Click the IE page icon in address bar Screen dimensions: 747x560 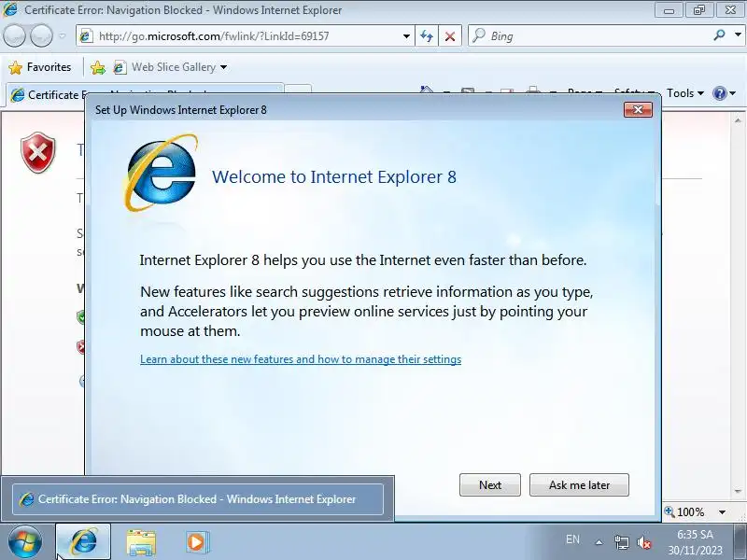click(86, 36)
